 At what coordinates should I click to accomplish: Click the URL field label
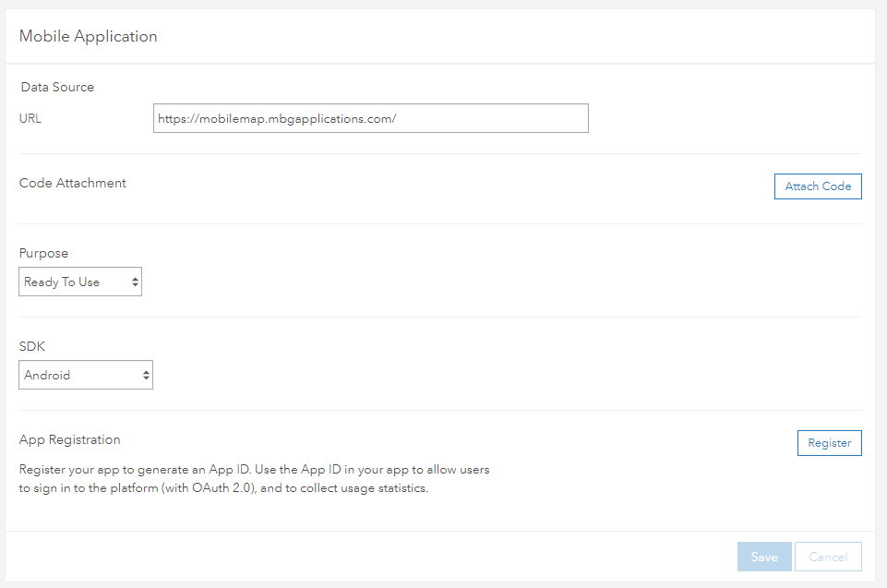point(30,118)
